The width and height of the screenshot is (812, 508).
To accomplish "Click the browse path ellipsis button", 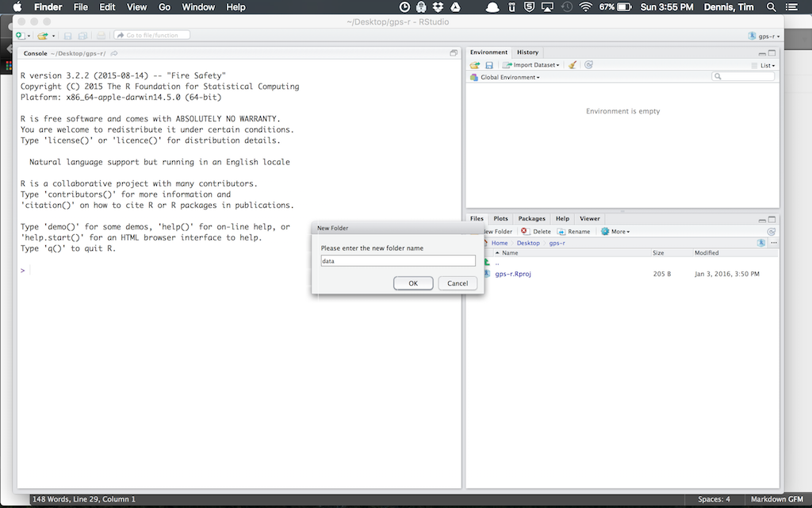I will [x=774, y=243].
